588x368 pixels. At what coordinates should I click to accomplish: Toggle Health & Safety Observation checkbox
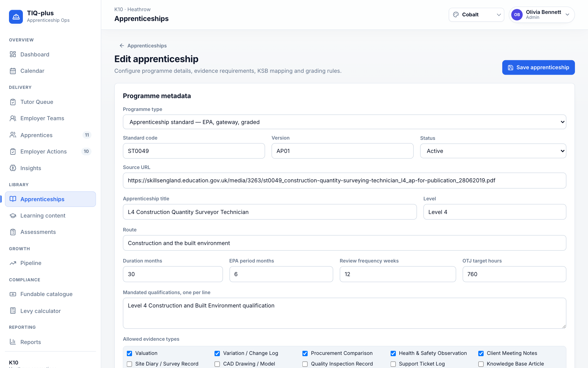pos(393,353)
